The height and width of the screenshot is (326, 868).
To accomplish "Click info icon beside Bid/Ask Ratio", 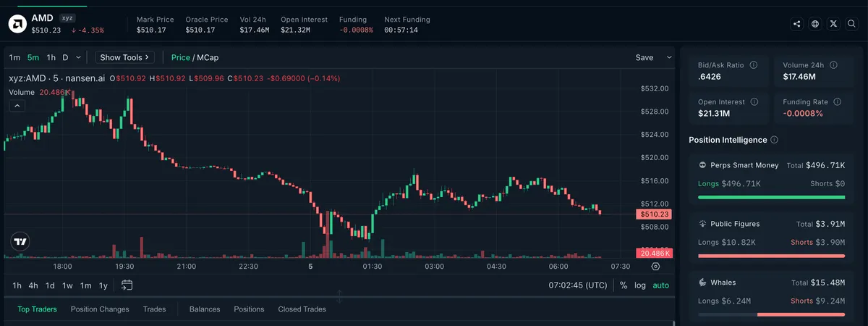I will pyautogui.click(x=754, y=64).
